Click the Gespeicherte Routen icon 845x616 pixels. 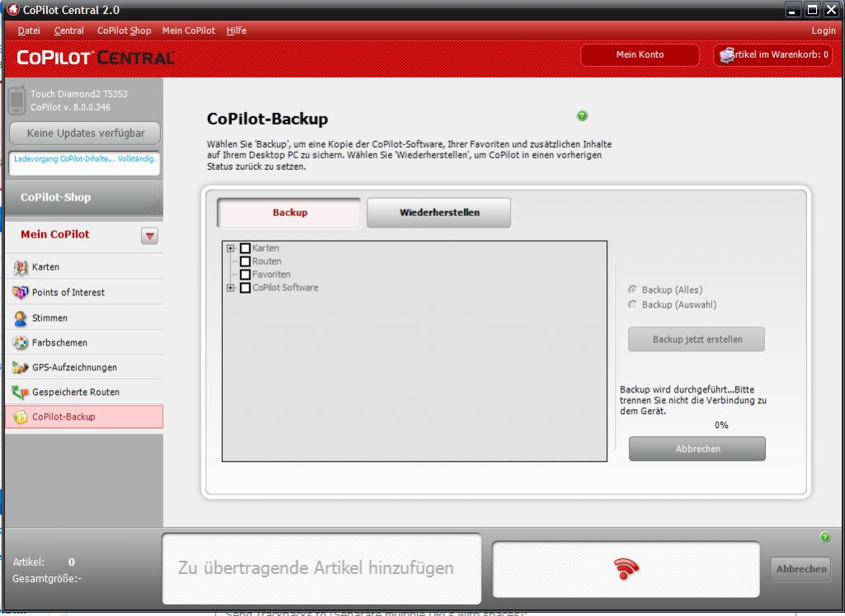tap(21, 392)
